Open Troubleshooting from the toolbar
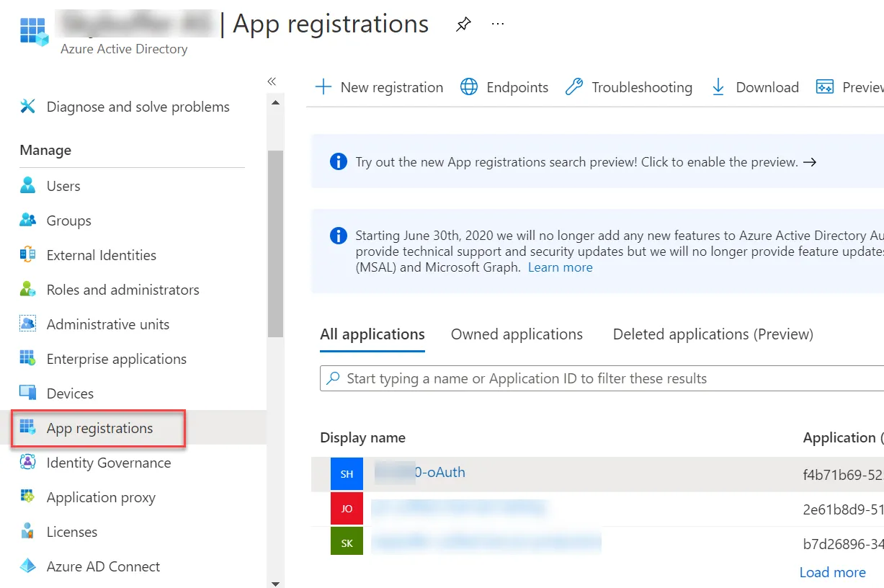 pyautogui.click(x=629, y=87)
